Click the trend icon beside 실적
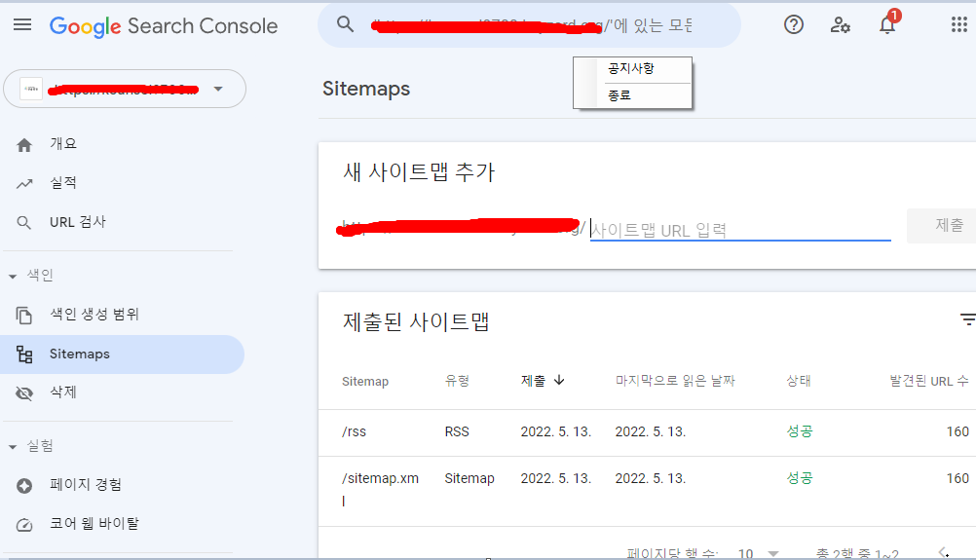 [24, 183]
